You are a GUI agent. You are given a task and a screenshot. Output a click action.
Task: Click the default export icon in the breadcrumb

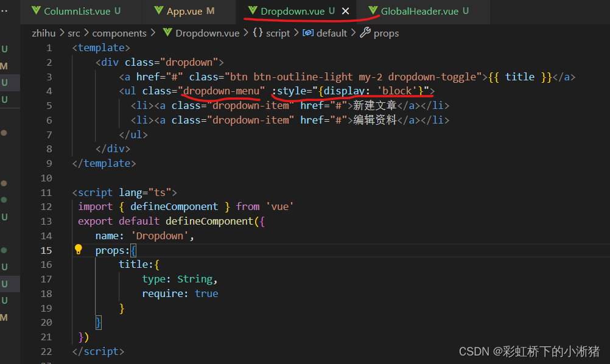[308, 33]
